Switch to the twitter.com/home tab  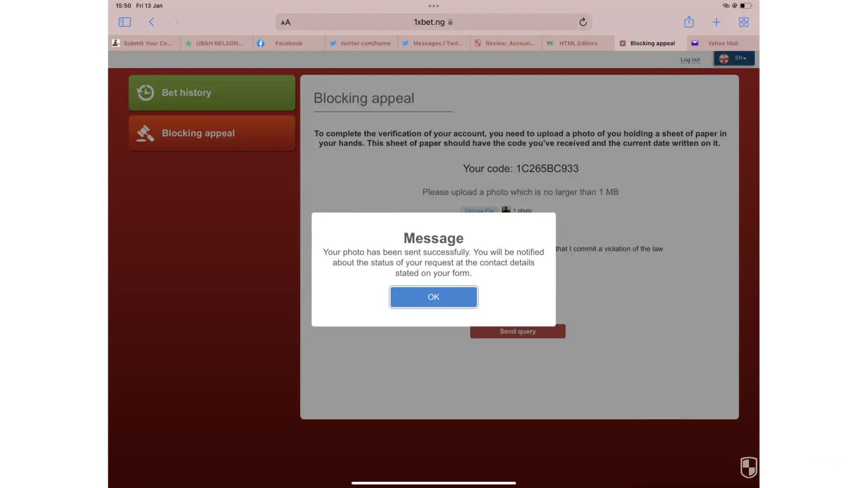click(365, 43)
